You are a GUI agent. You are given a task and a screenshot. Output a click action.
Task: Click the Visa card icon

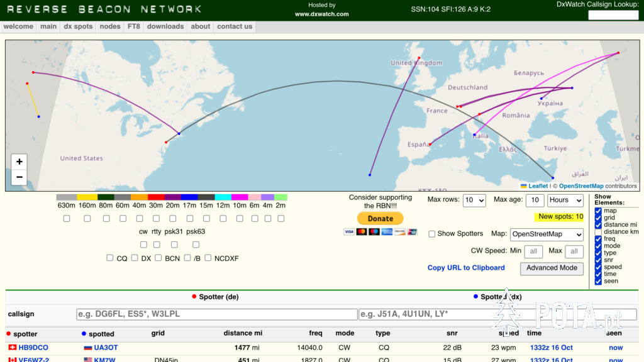(x=348, y=232)
